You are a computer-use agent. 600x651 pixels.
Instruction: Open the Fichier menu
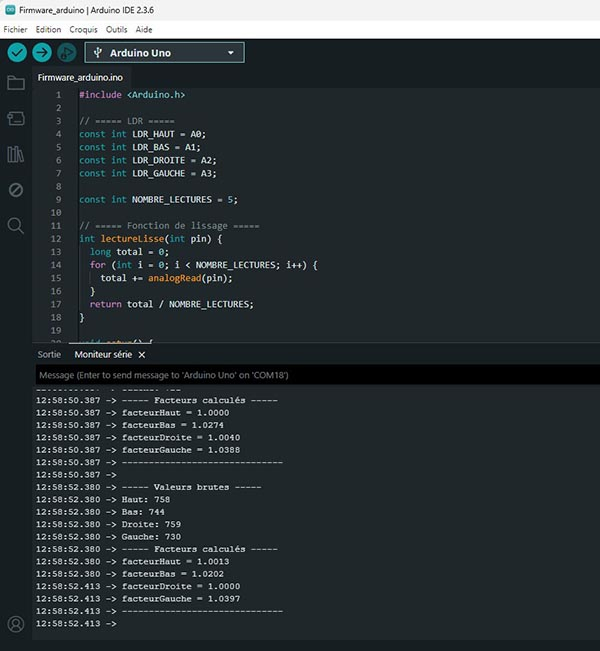pos(15,30)
